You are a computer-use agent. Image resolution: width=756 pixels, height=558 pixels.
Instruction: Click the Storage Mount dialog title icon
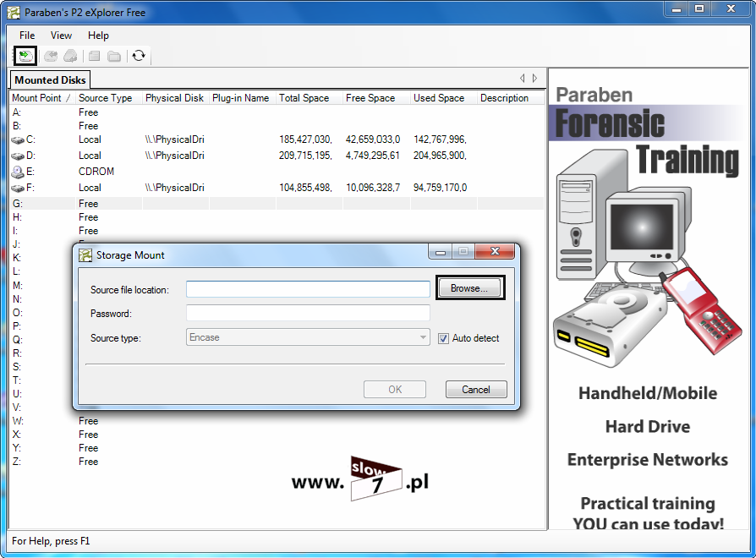coord(85,255)
